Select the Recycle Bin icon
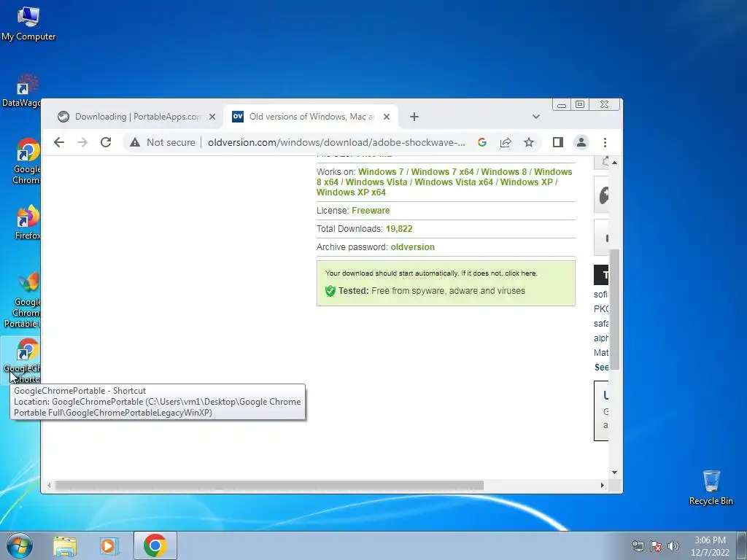The width and height of the screenshot is (747, 560). tap(711, 488)
